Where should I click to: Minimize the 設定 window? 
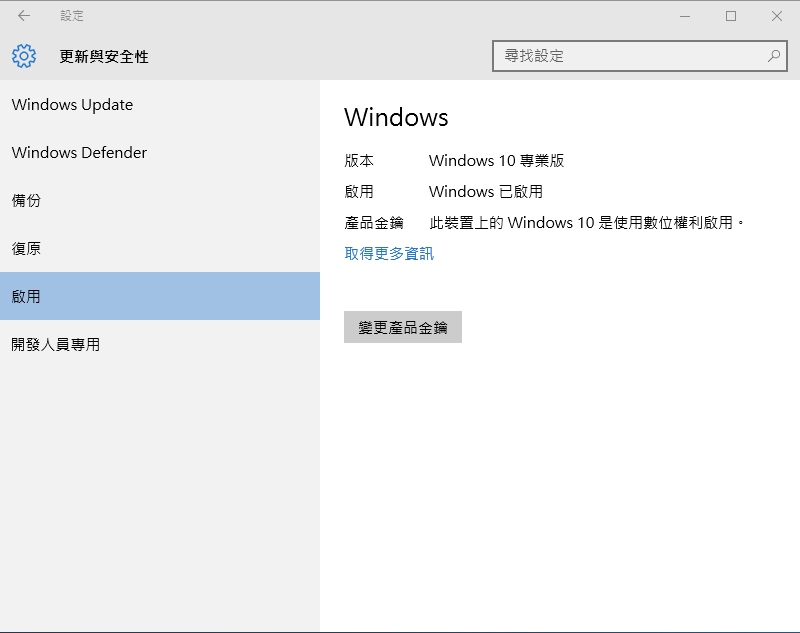click(x=685, y=16)
